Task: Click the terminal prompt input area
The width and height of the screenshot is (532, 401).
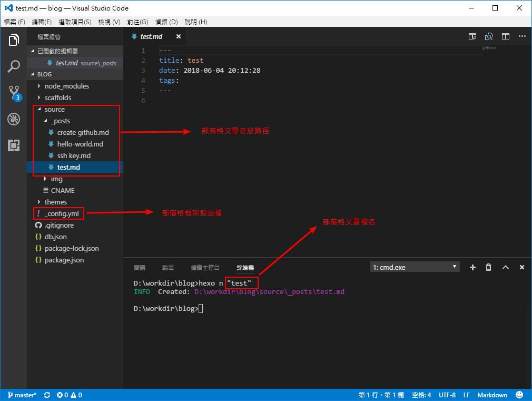Action: tap(201, 308)
